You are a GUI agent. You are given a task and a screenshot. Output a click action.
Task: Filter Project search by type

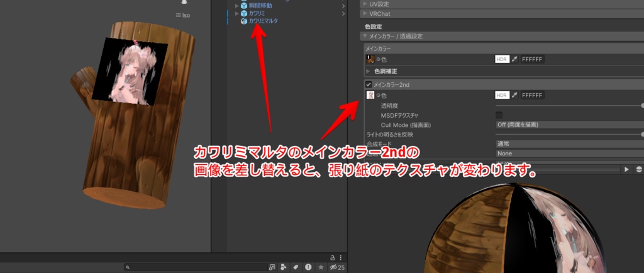click(x=284, y=267)
